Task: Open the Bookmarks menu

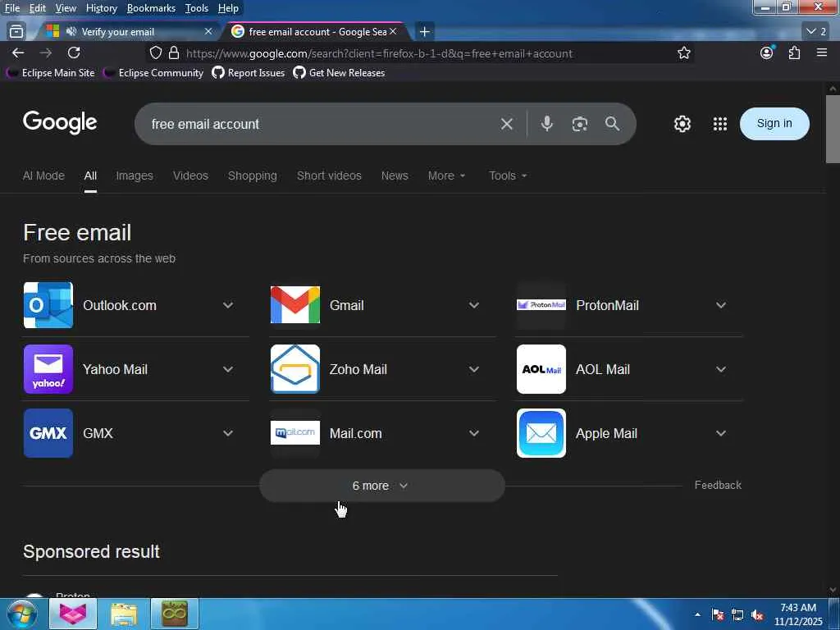Action: [151, 8]
